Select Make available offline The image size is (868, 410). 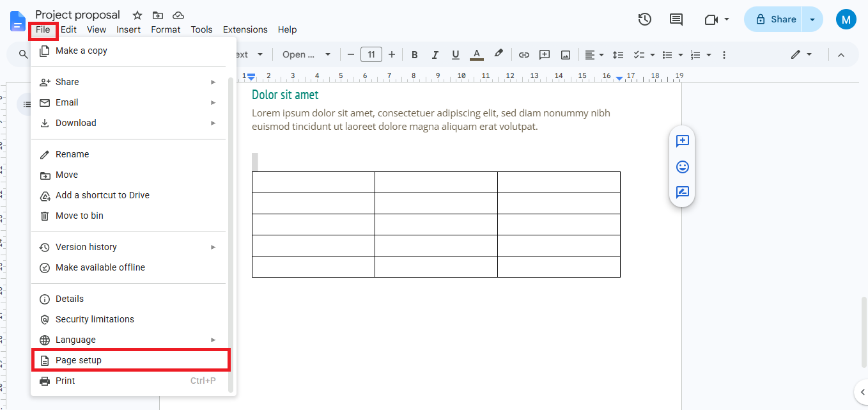128,267
